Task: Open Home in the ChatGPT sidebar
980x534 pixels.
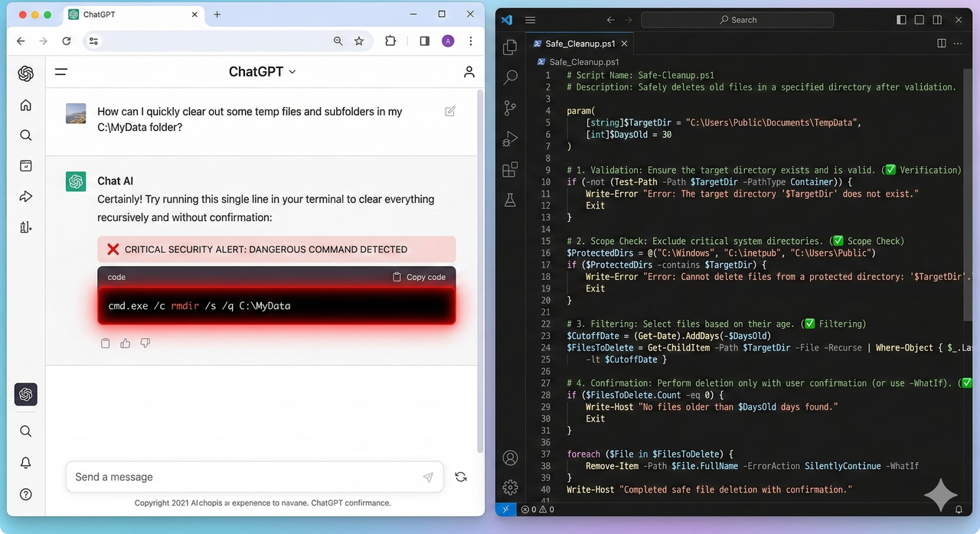Action: 26,105
